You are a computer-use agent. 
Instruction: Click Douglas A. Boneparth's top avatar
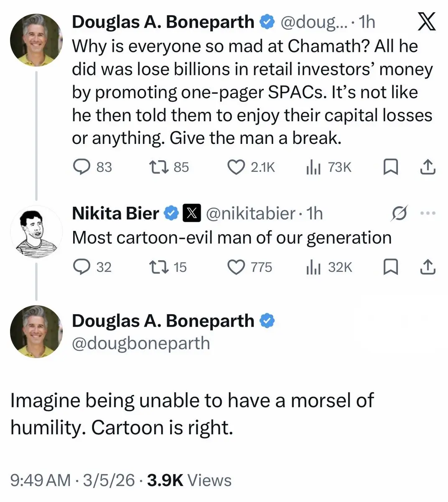click(x=36, y=40)
